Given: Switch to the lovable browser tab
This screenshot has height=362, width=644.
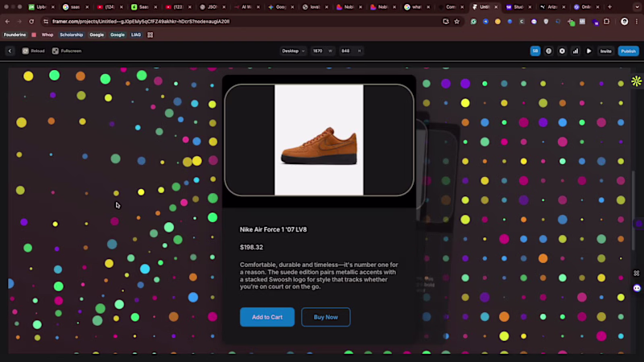Looking at the screenshot, I should pos(316,7).
